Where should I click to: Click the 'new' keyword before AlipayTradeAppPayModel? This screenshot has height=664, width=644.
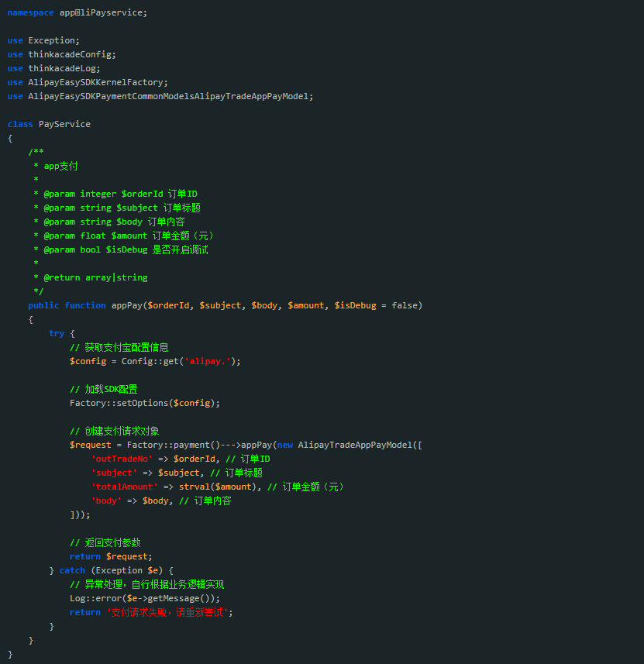(x=285, y=445)
